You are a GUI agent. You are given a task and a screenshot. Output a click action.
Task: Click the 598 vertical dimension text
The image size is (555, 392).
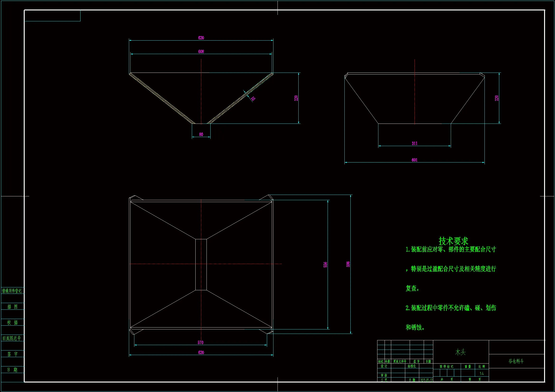(x=348, y=264)
